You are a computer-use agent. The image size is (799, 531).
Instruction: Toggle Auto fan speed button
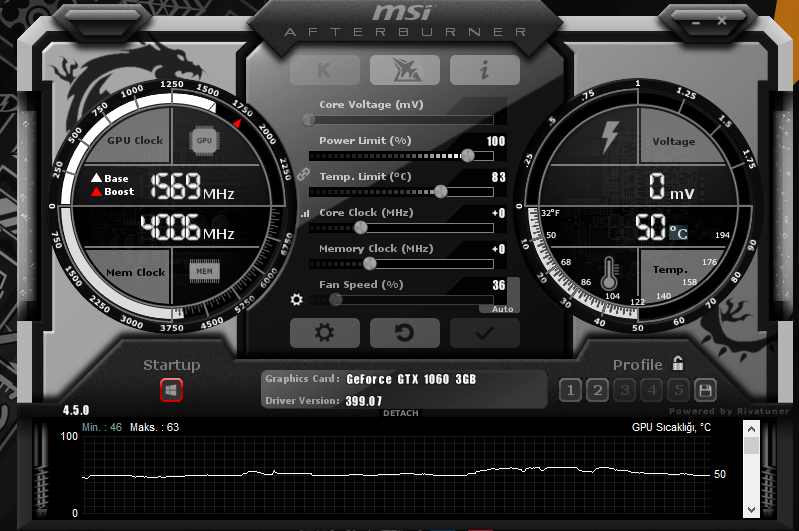(502, 309)
